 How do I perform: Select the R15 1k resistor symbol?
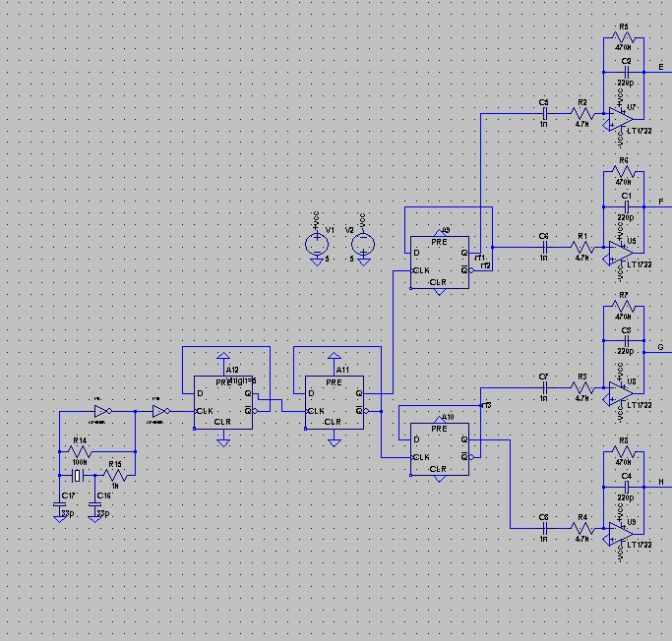pyautogui.click(x=115, y=475)
